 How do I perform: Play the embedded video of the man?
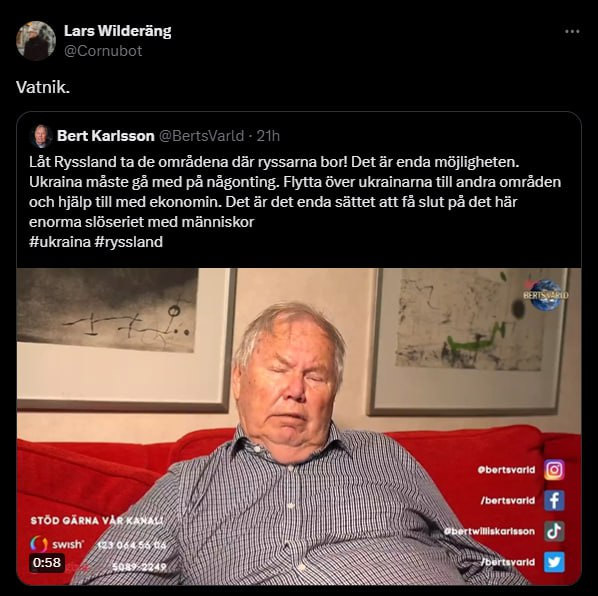299,426
